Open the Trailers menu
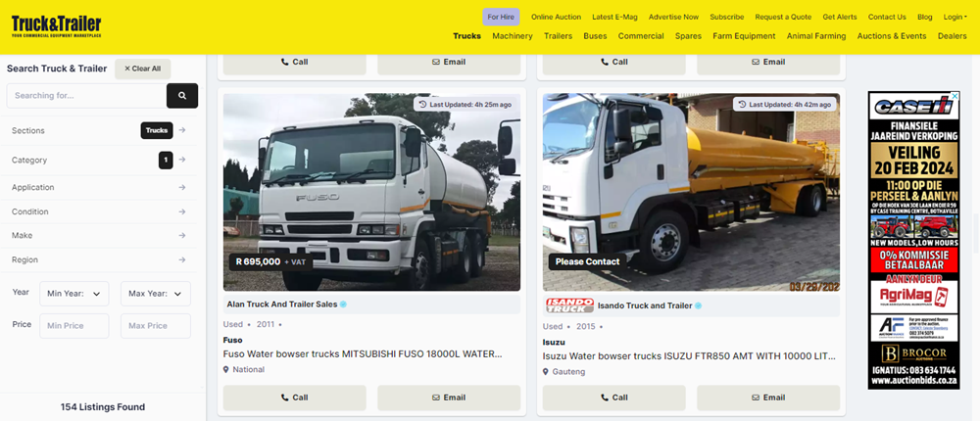980x421 pixels. 558,35
